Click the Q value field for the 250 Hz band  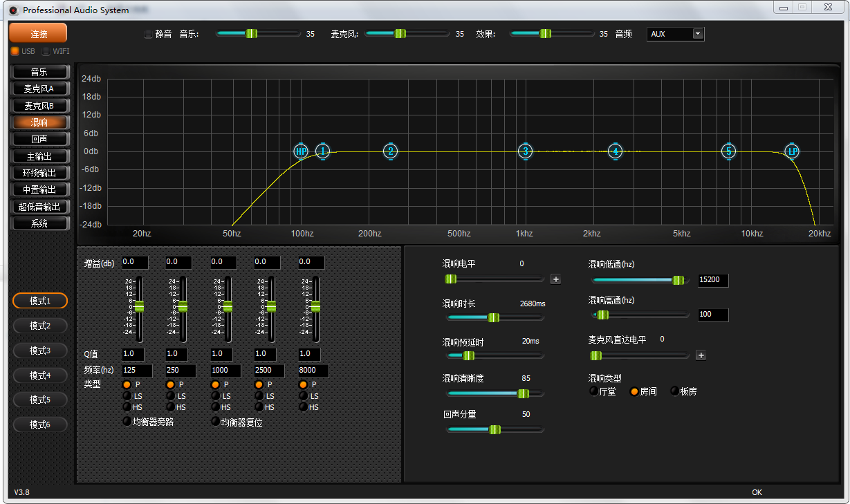click(176, 354)
